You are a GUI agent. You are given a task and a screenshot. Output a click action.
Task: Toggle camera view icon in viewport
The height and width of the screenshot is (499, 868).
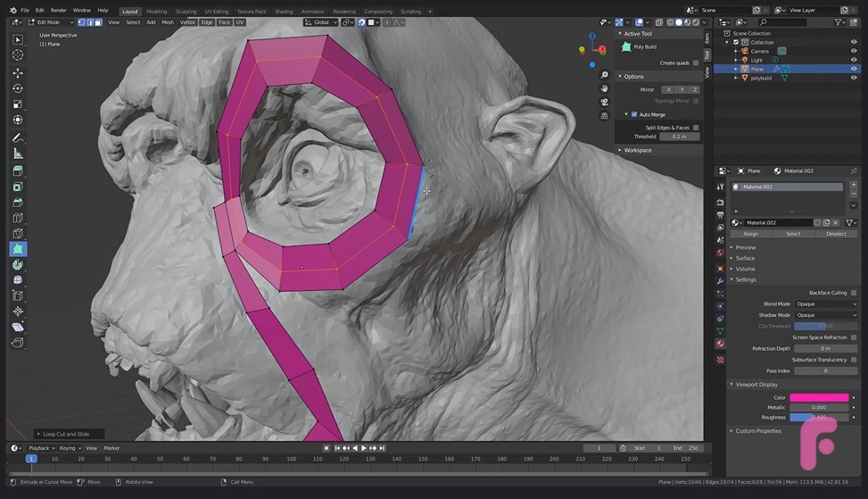pos(605,102)
